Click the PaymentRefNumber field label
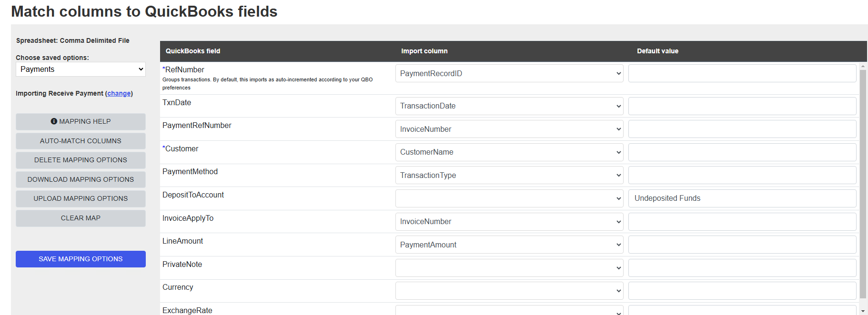The height and width of the screenshot is (315, 868). pos(197,126)
